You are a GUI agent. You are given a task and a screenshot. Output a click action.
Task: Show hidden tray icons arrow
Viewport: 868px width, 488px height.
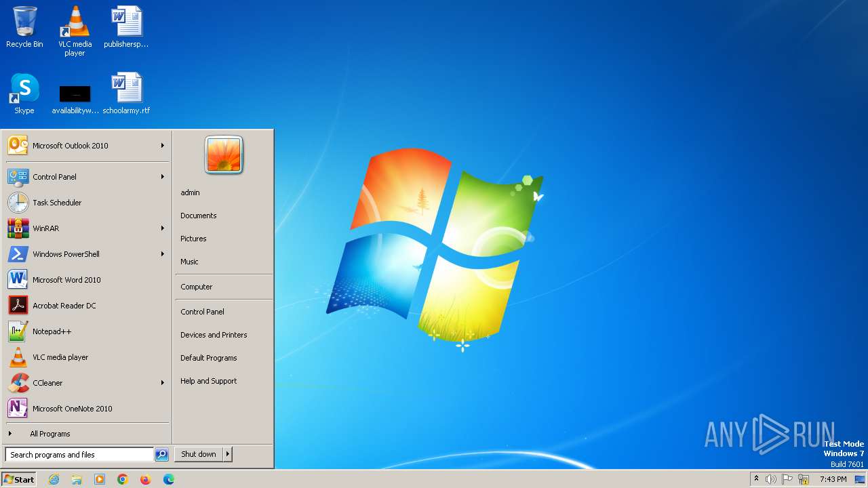[x=756, y=479]
